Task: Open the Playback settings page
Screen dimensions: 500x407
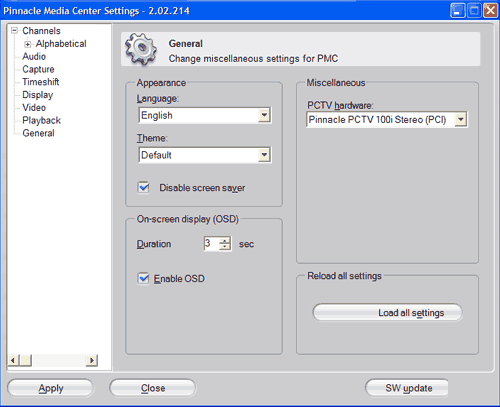Action: click(x=42, y=120)
